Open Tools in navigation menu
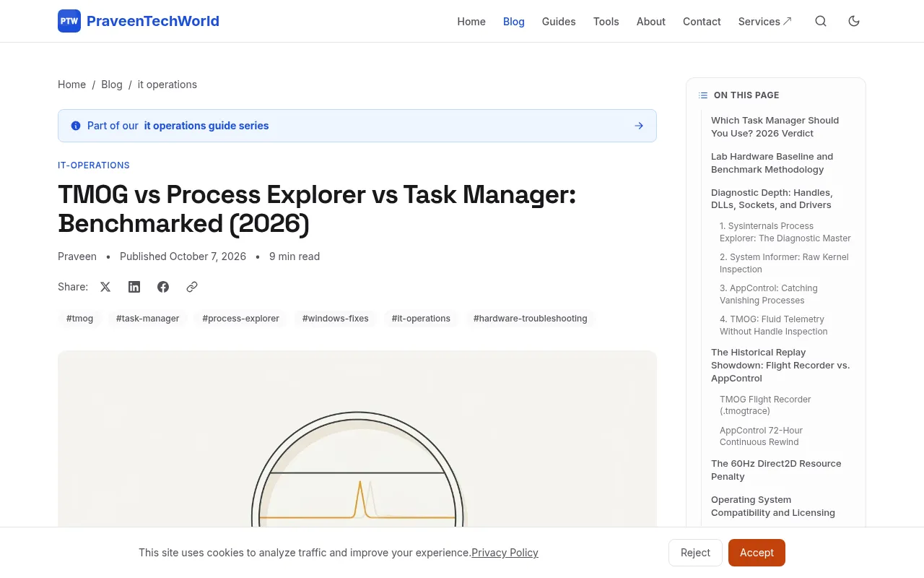Screen dimensions: 924x578 [606, 22]
